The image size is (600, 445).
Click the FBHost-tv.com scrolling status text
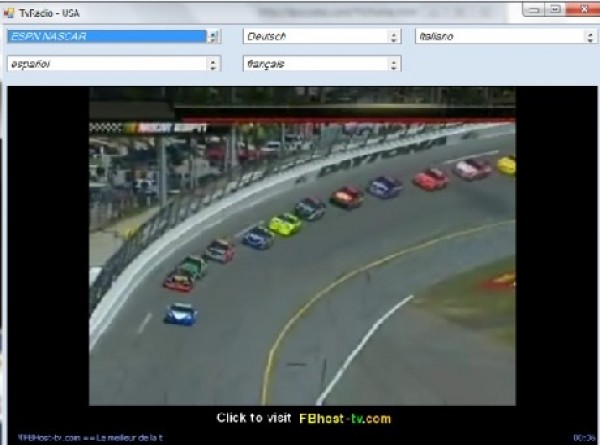coord(90,437)
